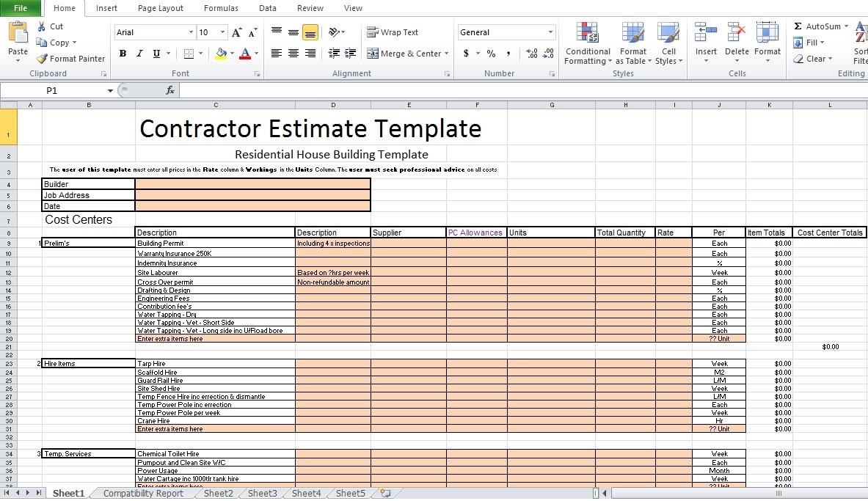The height and width of the screenshot is (501, 868).
Task: Click the Insert Cells button
Action: tap(705, 40)
